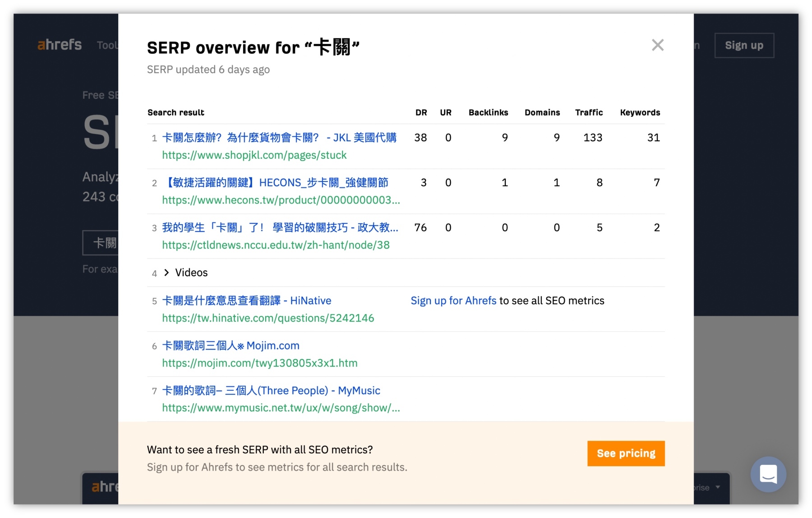Close the SERP overview dialog
The width and height of the screenshot is (812, 518).
(657, 45)
